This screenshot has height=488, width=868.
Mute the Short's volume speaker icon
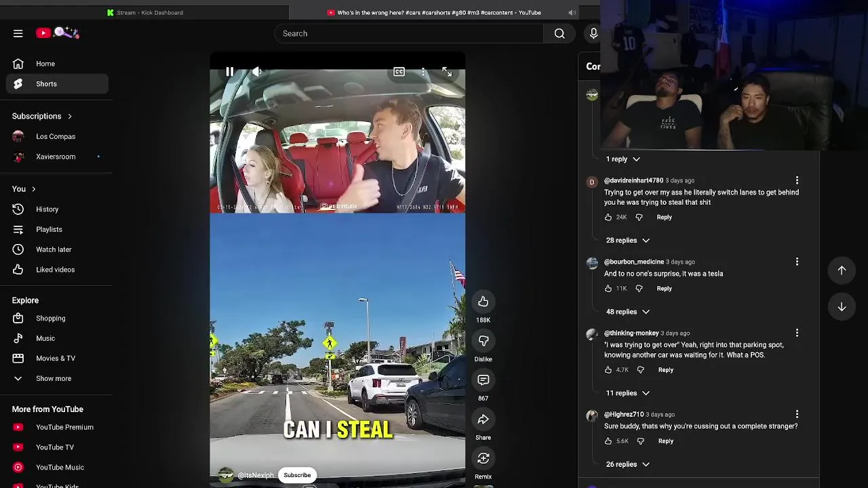tap(257, 72)
